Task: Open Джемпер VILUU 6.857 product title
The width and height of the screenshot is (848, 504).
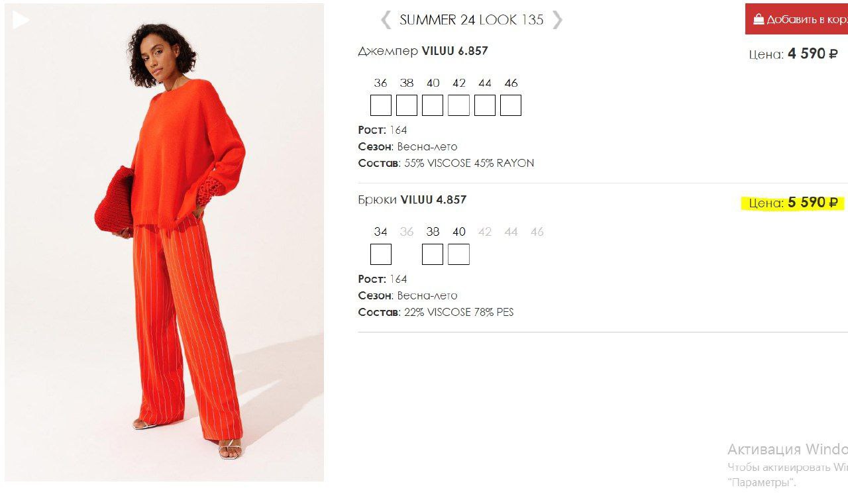Action: point(423,51)
